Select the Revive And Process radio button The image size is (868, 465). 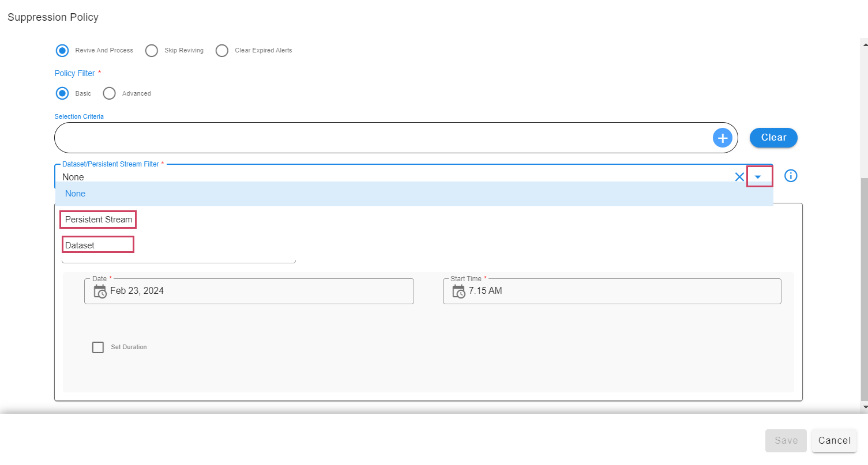(62, 51)
